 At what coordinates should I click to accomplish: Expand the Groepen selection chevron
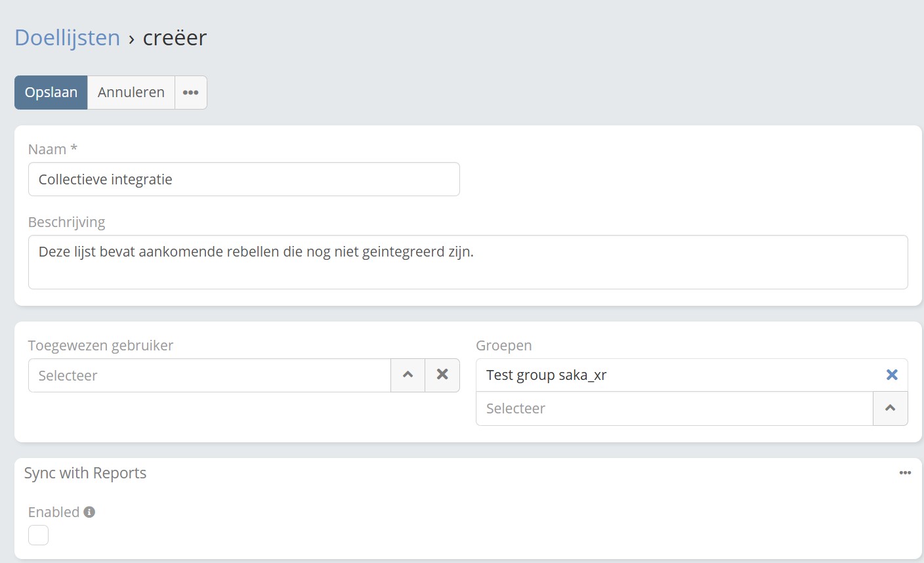pyautogui.click(x=891, y=409)
